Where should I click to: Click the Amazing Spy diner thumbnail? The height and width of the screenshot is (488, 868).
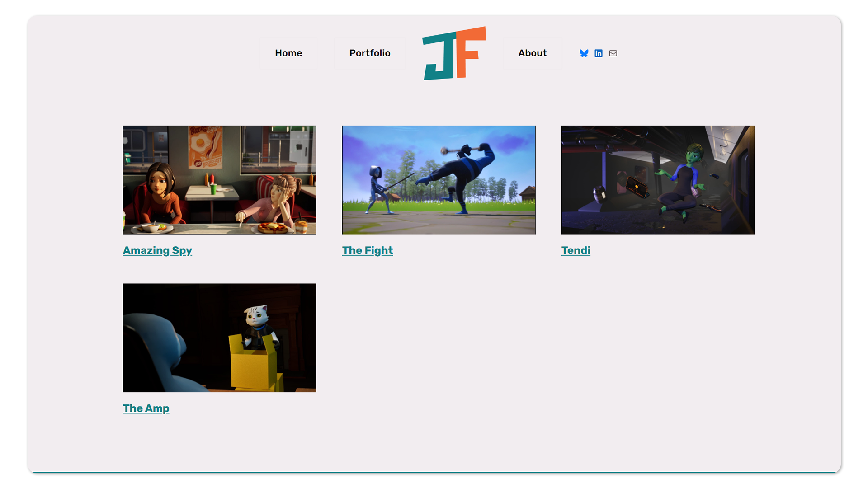(219, 180)
